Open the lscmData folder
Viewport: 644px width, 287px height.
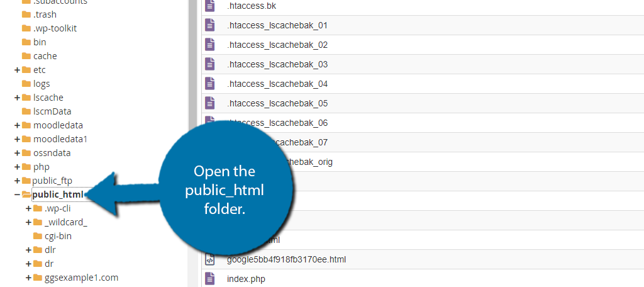pyautogui.click(x=52, y=111)
